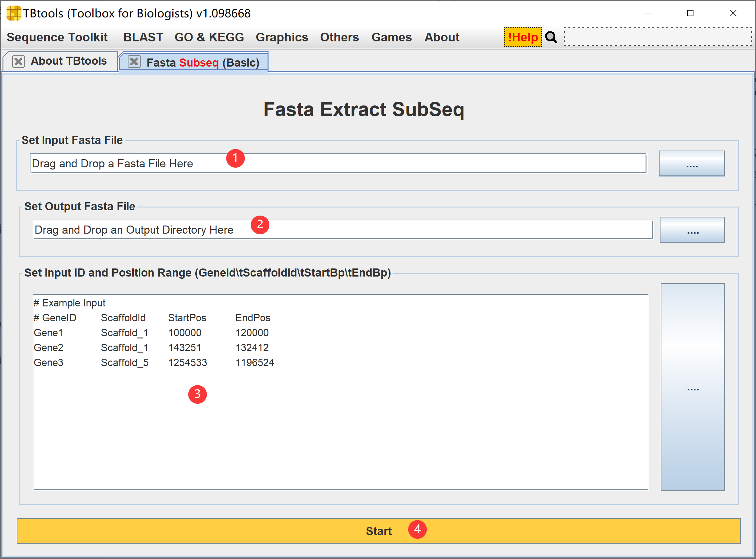Open the Sequence Toolkit menu
This screenshot has width=756, height=559.
(57, 37)
